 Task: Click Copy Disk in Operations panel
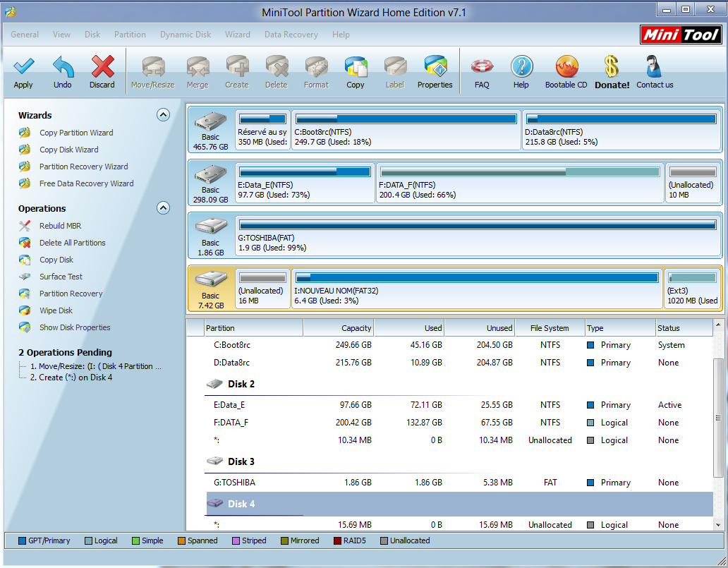pos(56,260)
